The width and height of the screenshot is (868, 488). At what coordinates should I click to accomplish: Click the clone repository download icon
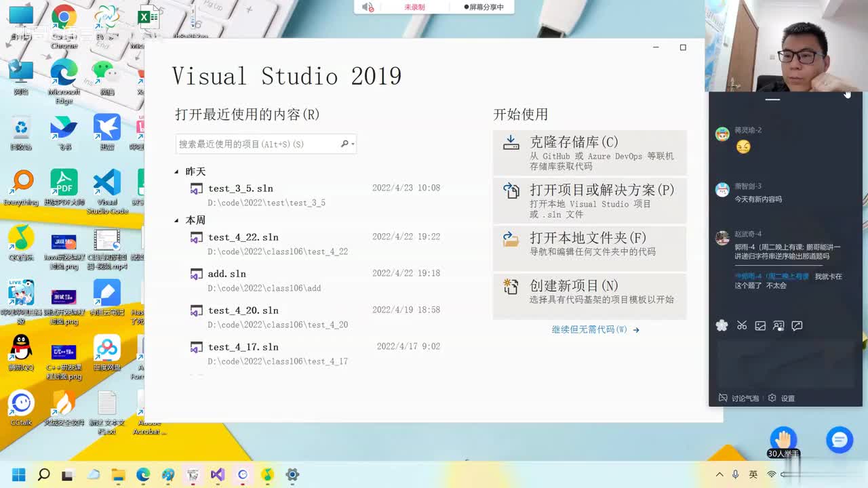pos(511,143)
